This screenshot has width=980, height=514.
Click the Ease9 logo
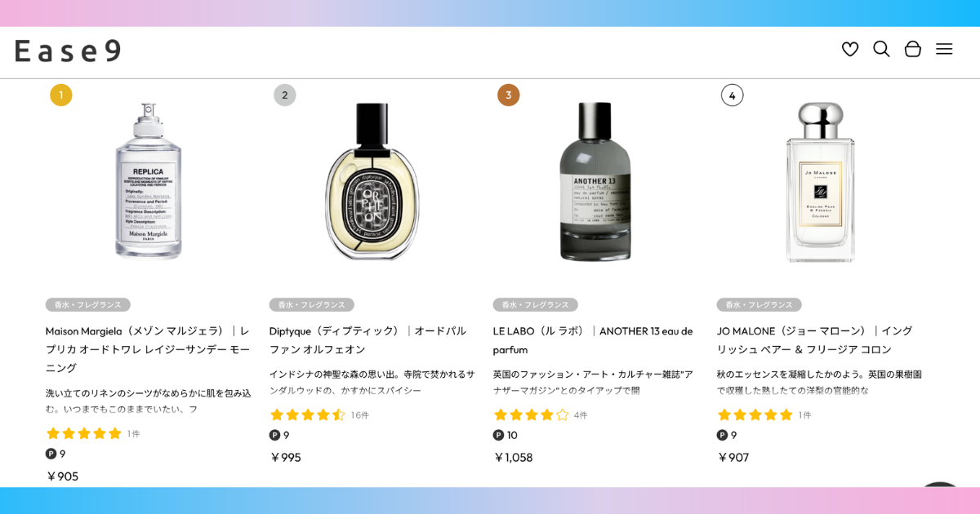coord(68,51)
